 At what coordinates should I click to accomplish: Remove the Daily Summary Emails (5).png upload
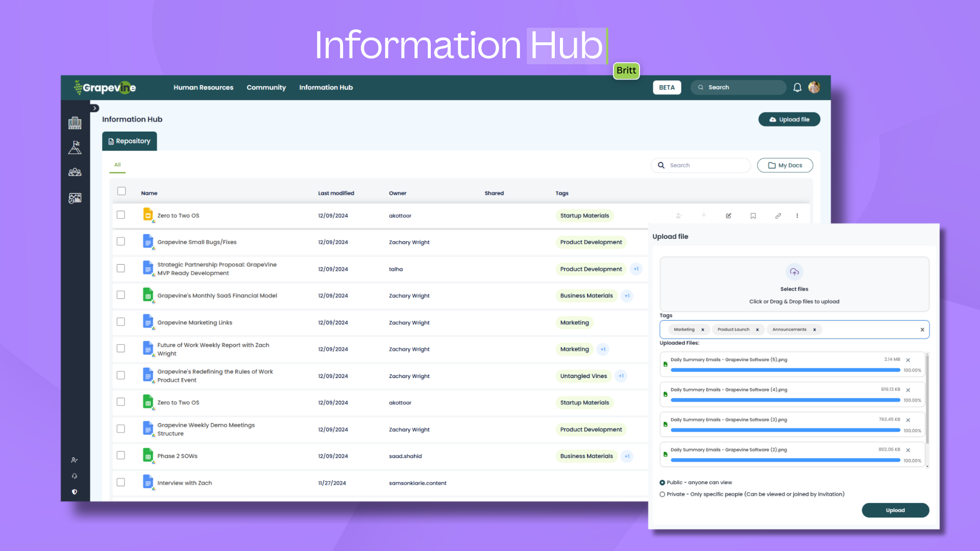tap(908, 360)
